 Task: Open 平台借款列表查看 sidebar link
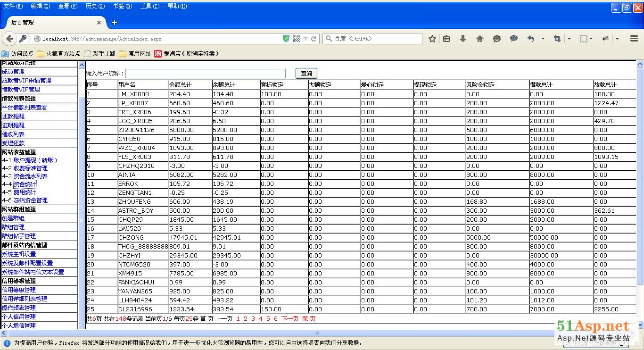pos(25,107)
